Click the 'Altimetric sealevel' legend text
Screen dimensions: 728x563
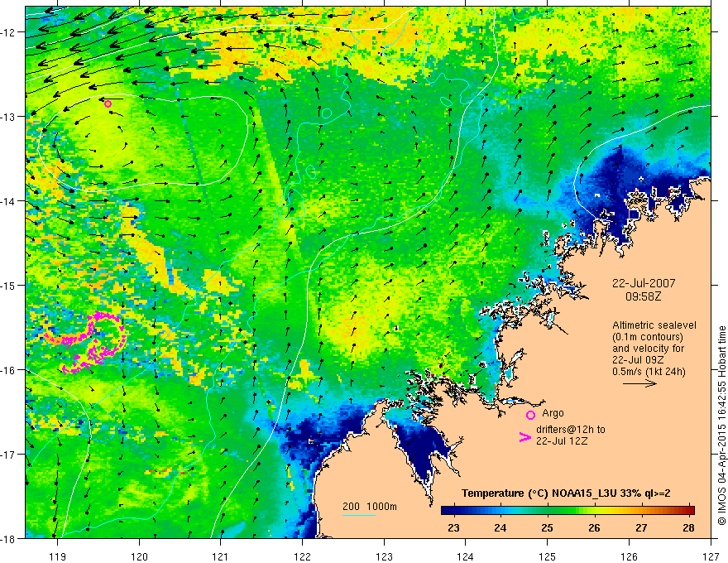[654, 325]
